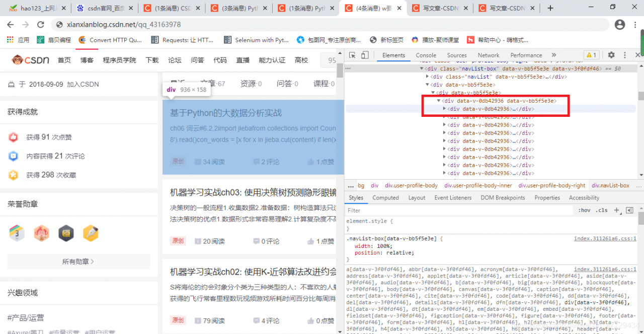Open the Computed styles tab

(x=385, y=197)
